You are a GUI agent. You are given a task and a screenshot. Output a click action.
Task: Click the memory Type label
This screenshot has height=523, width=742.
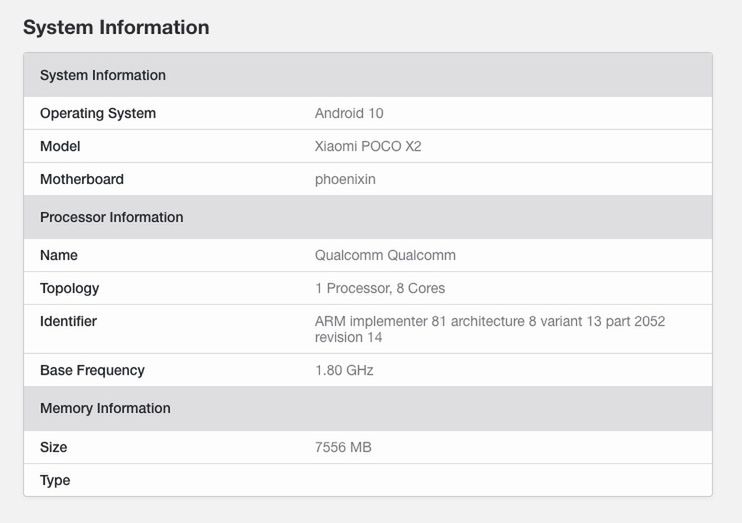(x=55, y=480)
